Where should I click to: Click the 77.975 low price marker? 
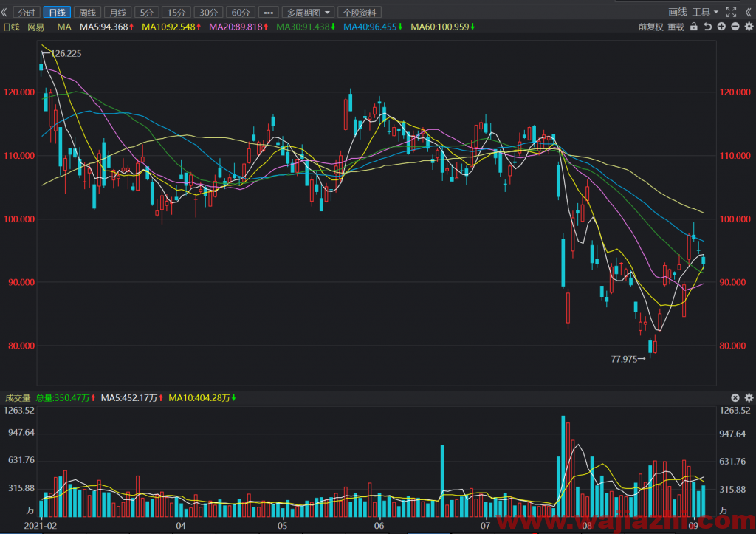click(x=623, y=359)
